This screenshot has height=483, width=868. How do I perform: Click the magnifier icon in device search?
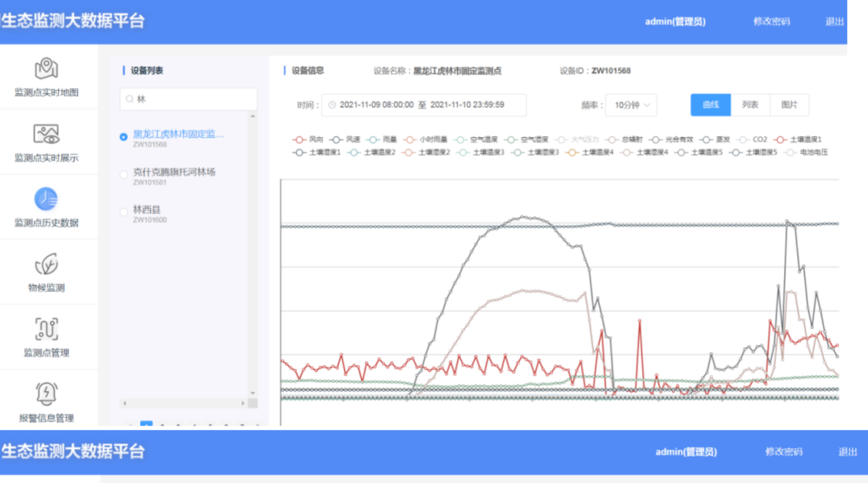coord(129,99)
